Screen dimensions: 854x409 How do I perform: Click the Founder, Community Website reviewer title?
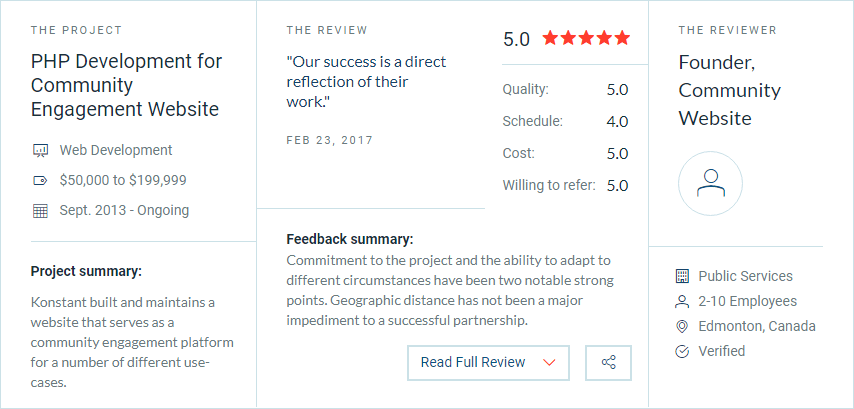coord(729,90)
